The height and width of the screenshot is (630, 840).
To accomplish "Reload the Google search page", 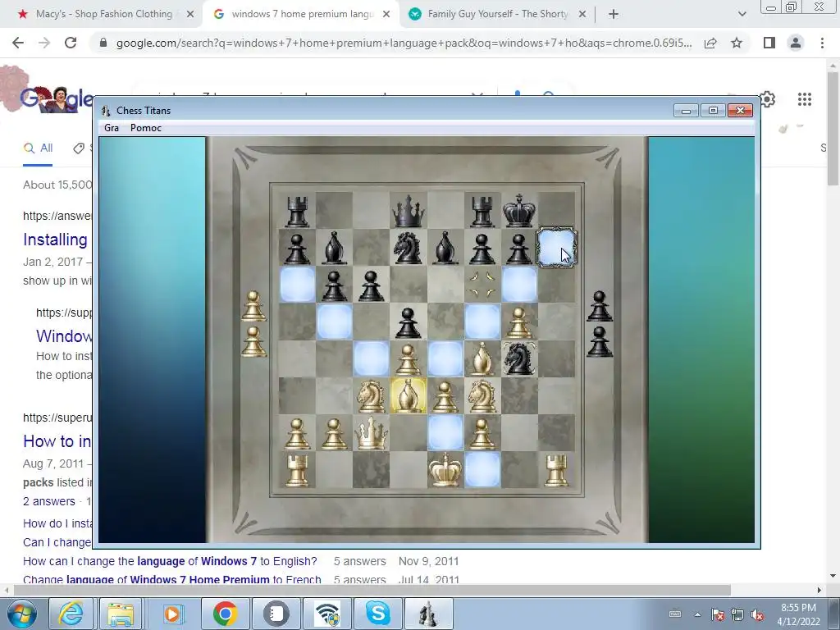I will 71,43.
